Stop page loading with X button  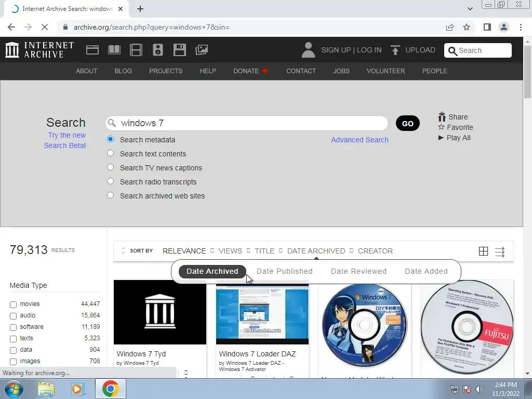tap(45, 27)
